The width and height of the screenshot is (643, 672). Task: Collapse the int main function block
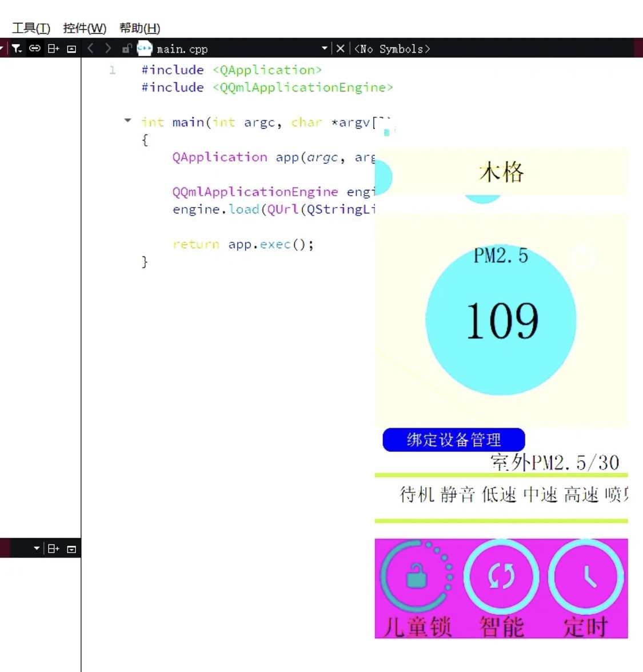[127, 120]
